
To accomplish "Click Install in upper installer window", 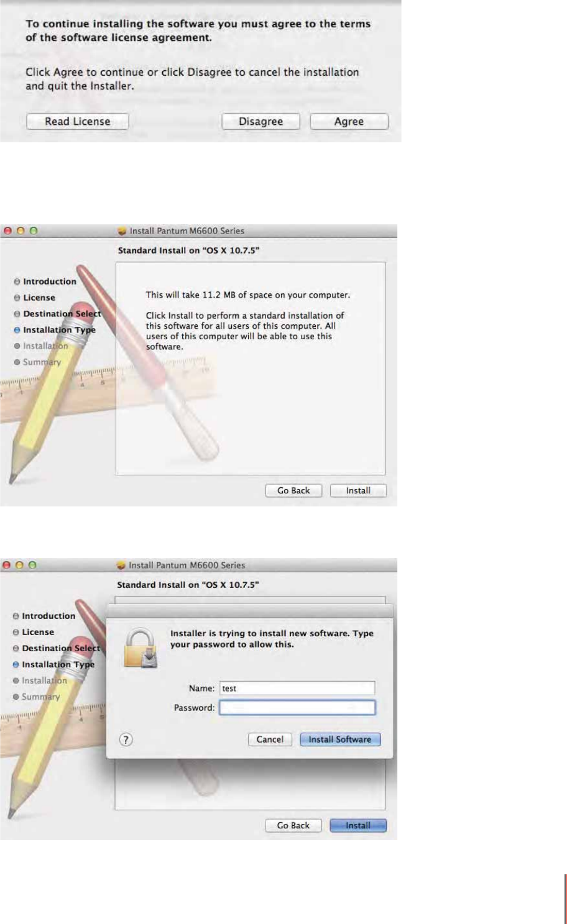I will click(358, 490).
